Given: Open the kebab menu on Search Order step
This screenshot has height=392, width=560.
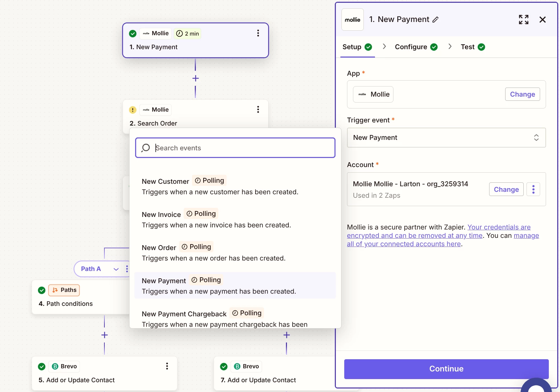Looking at the screenshot, I should (x=258, y=110).
